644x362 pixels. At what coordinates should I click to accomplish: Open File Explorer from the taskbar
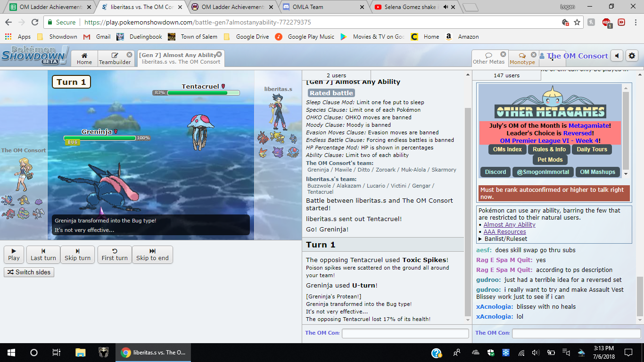point(81,352)
